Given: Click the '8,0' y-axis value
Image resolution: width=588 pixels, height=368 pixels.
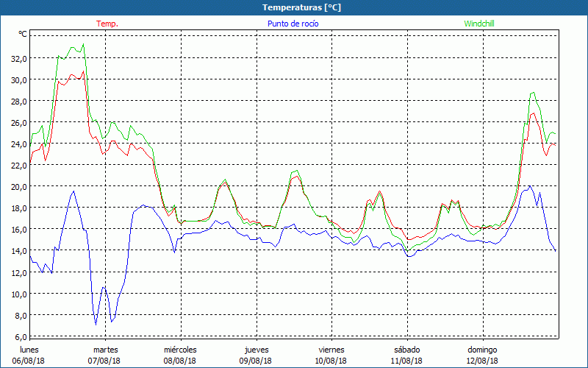Looking at the screenshot, I should tap(21, 316).
